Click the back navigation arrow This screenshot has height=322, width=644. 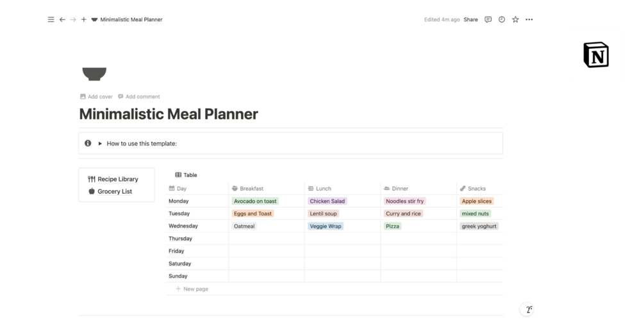point(62,20)
